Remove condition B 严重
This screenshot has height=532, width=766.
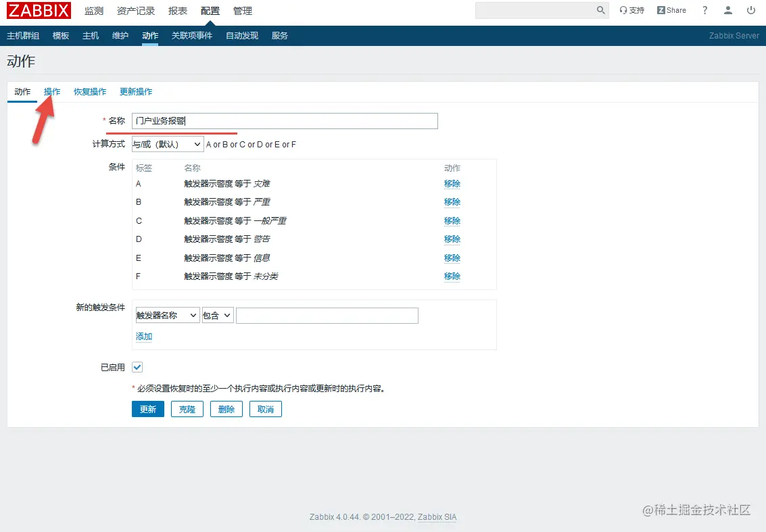pos(452,201)
